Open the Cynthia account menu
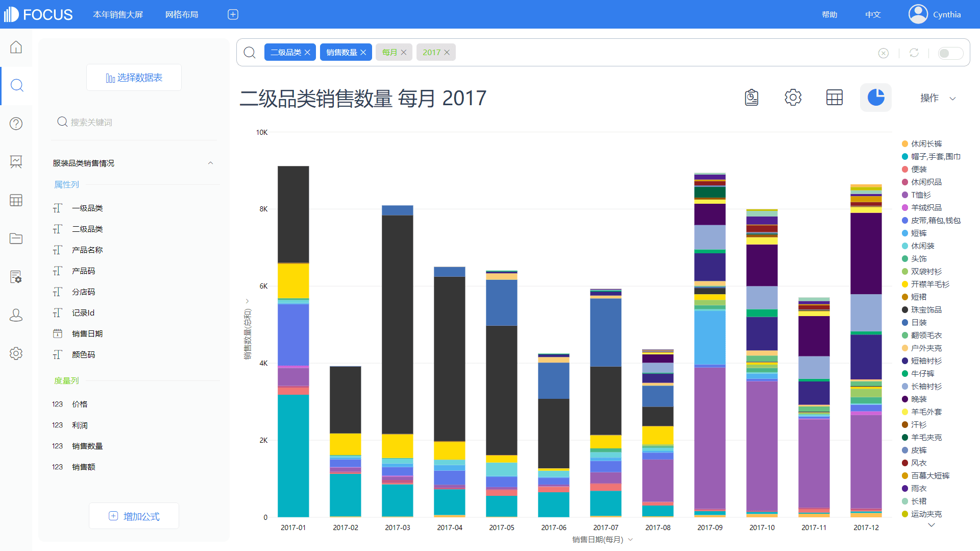980x551 pixels. coord(947,14)
